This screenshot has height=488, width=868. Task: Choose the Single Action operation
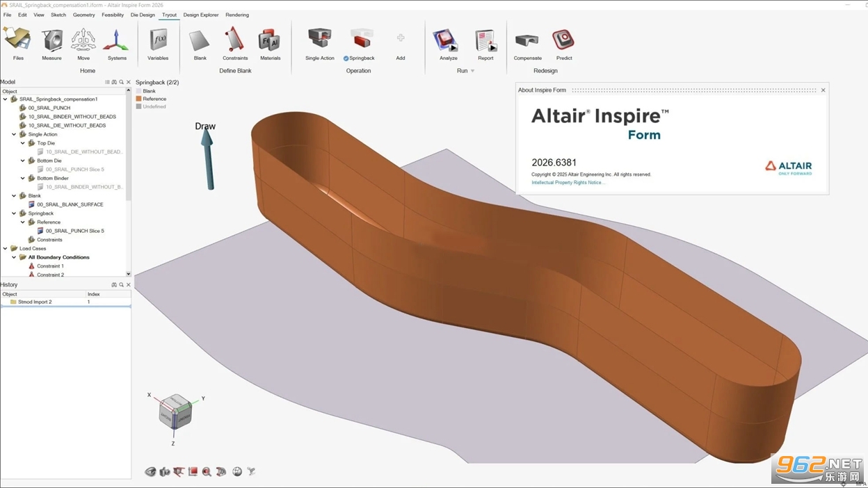[320, 40]
